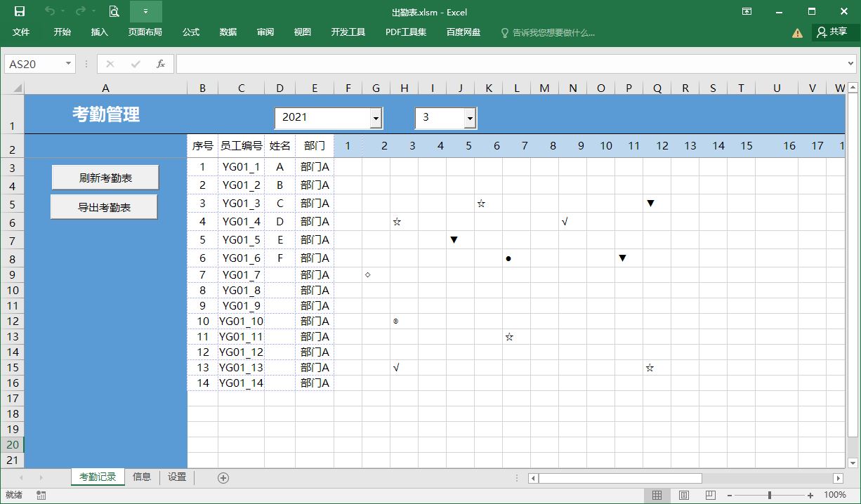Expand the Quick Access Toolbar customize menu
Screen dimensions: 861x504
point(146,12)
